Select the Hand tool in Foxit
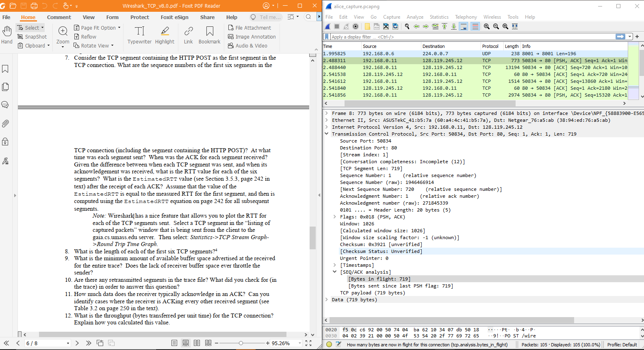Screen dimensions: 644x350 (x=7, y=35)
